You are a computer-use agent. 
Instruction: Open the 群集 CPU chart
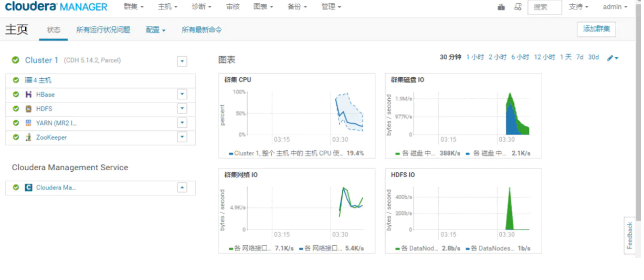[x=297, y=116]
